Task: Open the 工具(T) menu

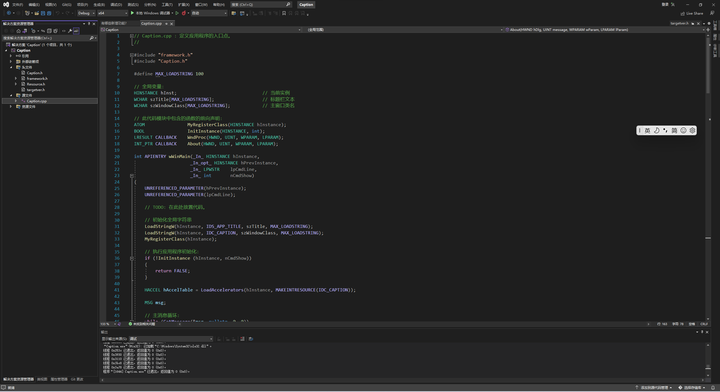Action: [167, 4]
